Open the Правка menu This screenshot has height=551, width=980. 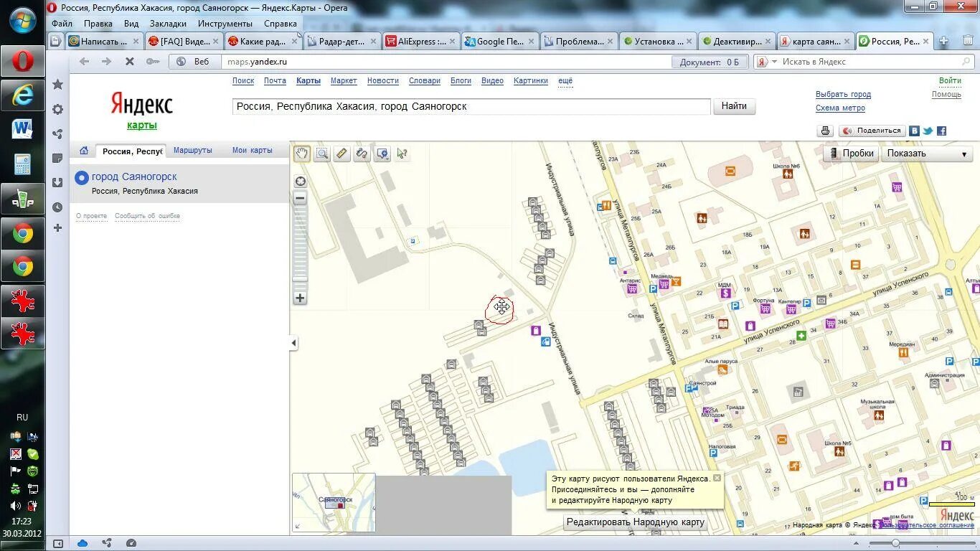point(98,24)
